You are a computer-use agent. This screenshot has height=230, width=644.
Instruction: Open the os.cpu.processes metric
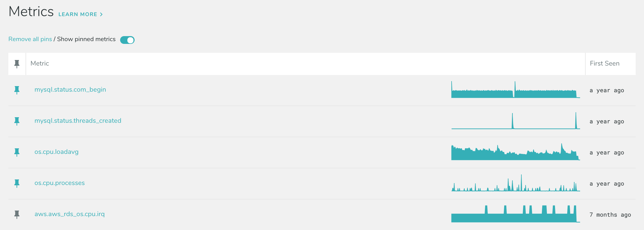pyautogui.click(x=60, y=183)
